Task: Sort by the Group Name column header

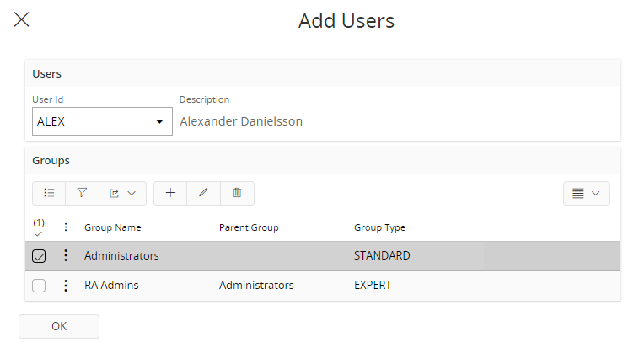Action: pos(113,227)
